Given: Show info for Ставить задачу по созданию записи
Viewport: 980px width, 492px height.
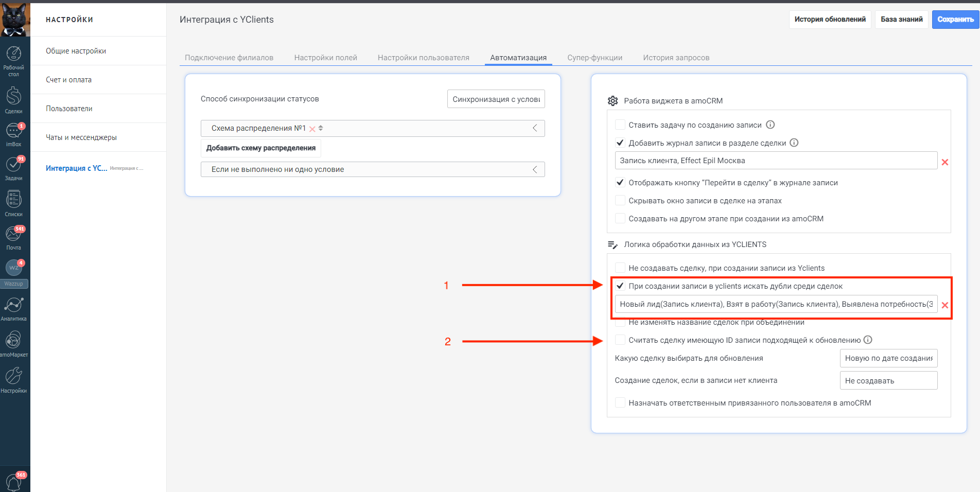Looking at the screenshot, I should click(771, 125).
